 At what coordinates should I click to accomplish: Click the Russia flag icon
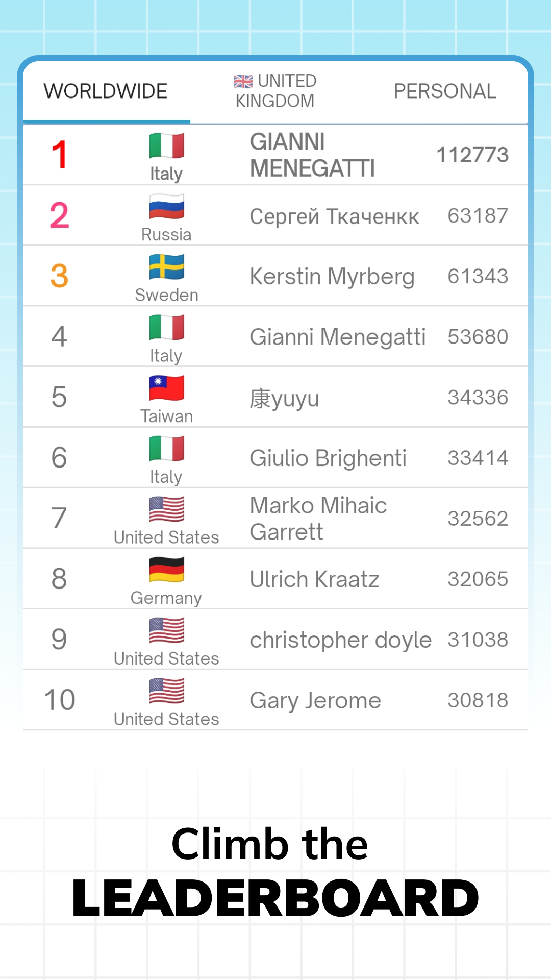click(x=166, y=207)
